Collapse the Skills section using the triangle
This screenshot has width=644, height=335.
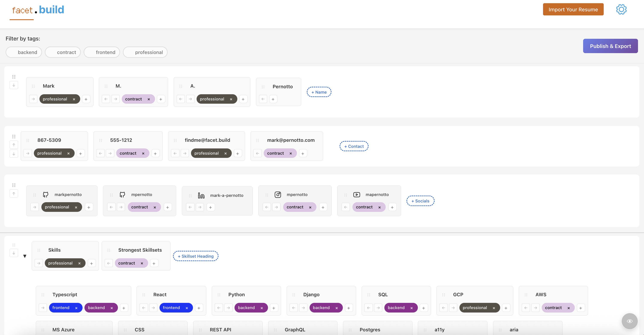coord(25,256)
